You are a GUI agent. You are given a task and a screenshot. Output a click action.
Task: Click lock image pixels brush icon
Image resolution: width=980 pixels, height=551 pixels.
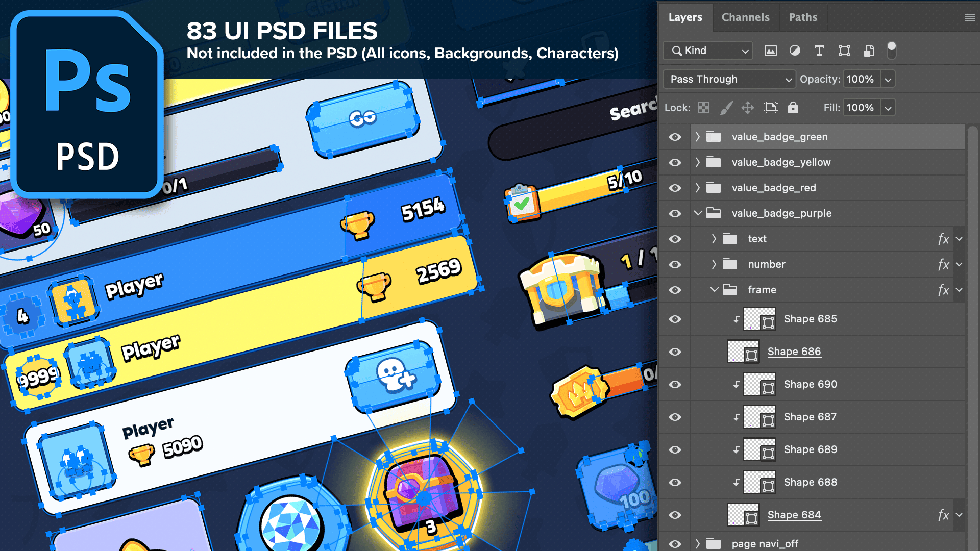click(x=726, y=108)
